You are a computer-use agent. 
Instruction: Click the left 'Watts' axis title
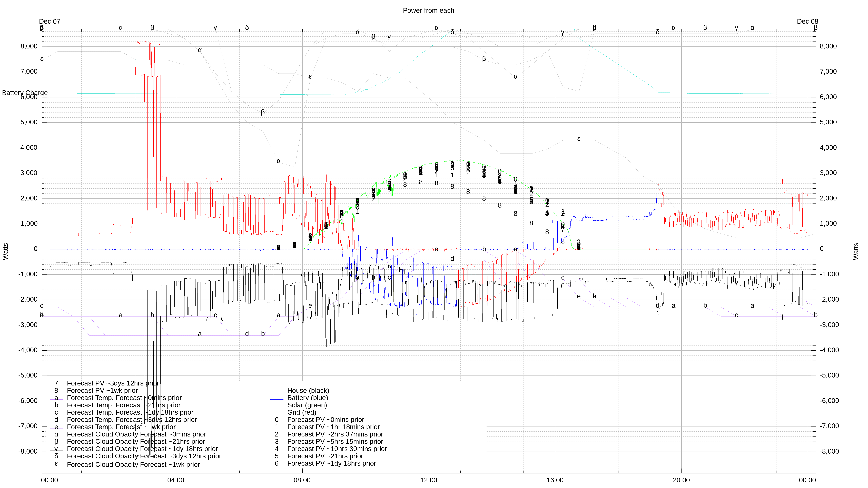pos(6,251)
